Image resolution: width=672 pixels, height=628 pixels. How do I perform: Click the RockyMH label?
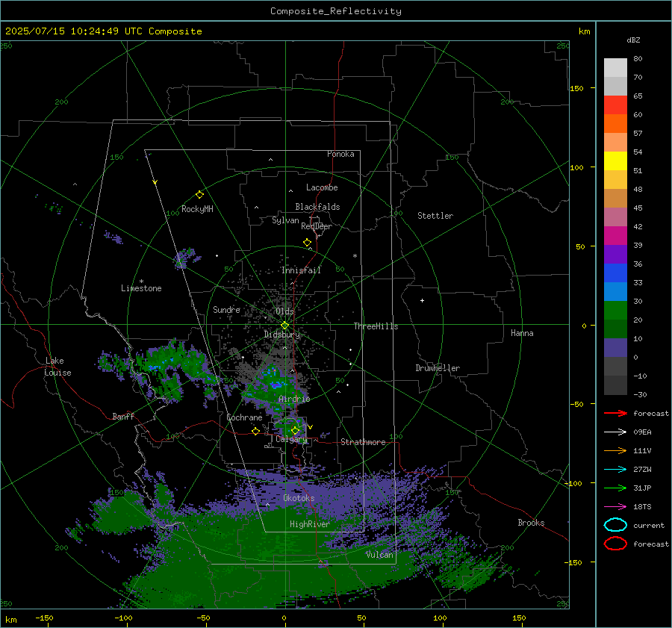point(197,209)
